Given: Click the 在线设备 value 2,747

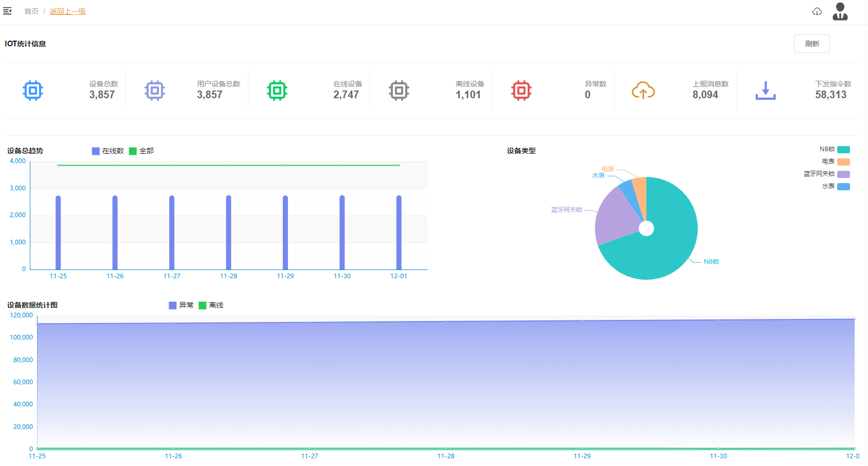Looking at the screenshot, I should (x=346, y=95).
